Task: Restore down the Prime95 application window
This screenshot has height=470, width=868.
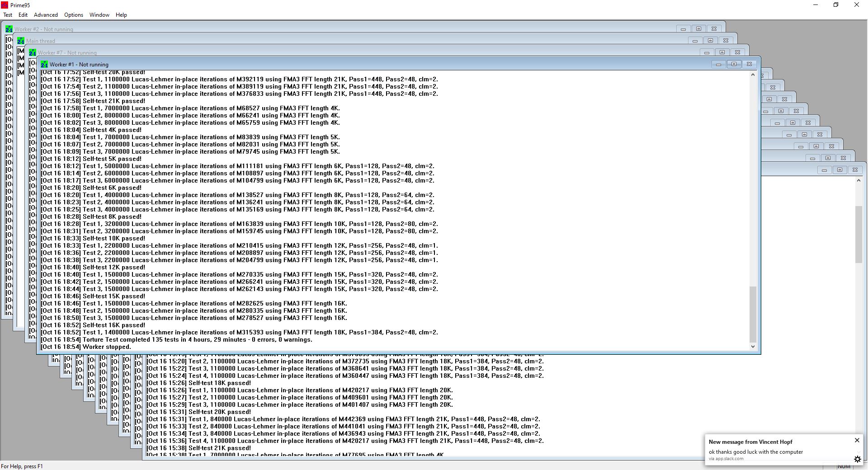Action: click(836, 5)
